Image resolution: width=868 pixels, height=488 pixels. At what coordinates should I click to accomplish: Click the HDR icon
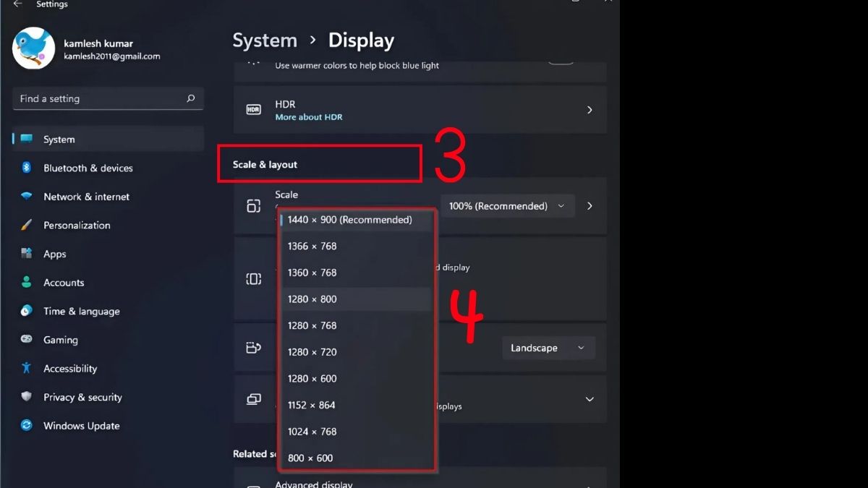253,110
